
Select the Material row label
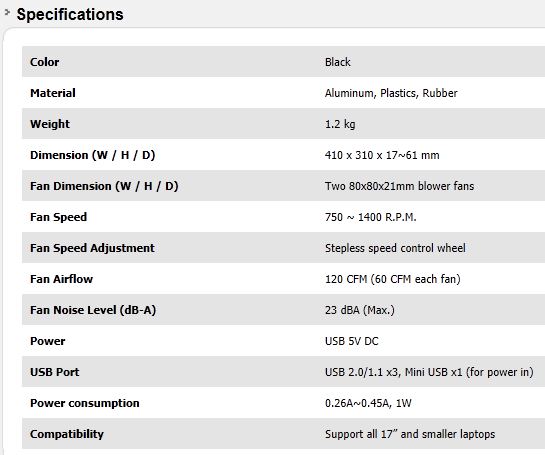pyautogui.click(x=53, y=93)
